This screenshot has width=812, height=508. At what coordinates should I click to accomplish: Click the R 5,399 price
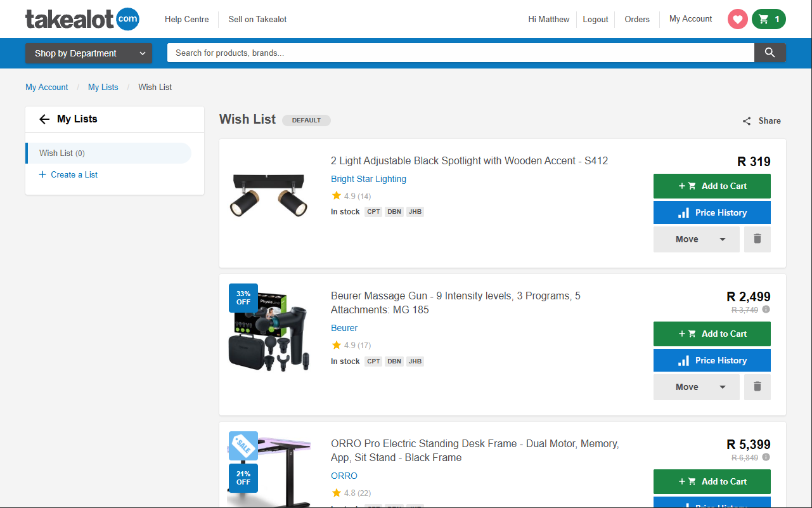click(749, 445)
